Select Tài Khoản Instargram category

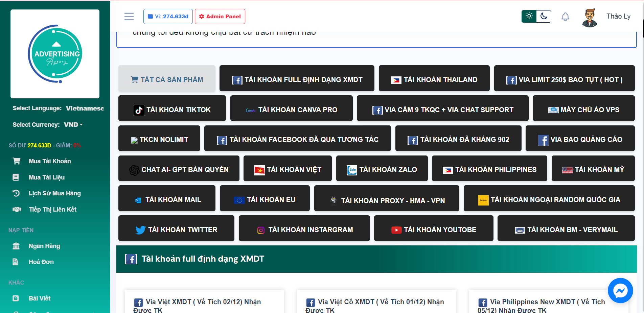pos(304,228)
